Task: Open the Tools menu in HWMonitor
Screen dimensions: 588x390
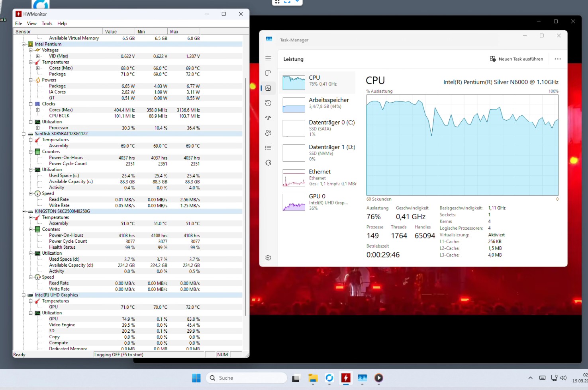Action: pos(47,23)
